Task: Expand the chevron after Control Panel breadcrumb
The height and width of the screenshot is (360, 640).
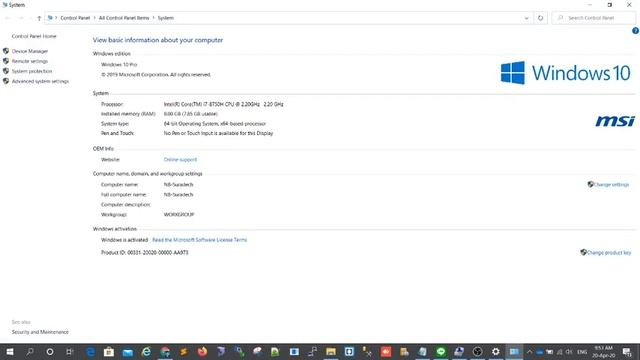Action: [94, 18]
